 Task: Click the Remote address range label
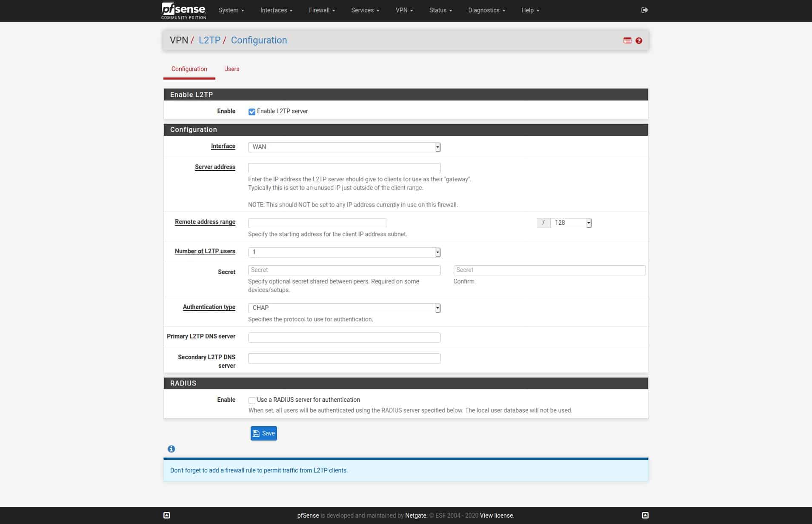(x=205, y=222)
